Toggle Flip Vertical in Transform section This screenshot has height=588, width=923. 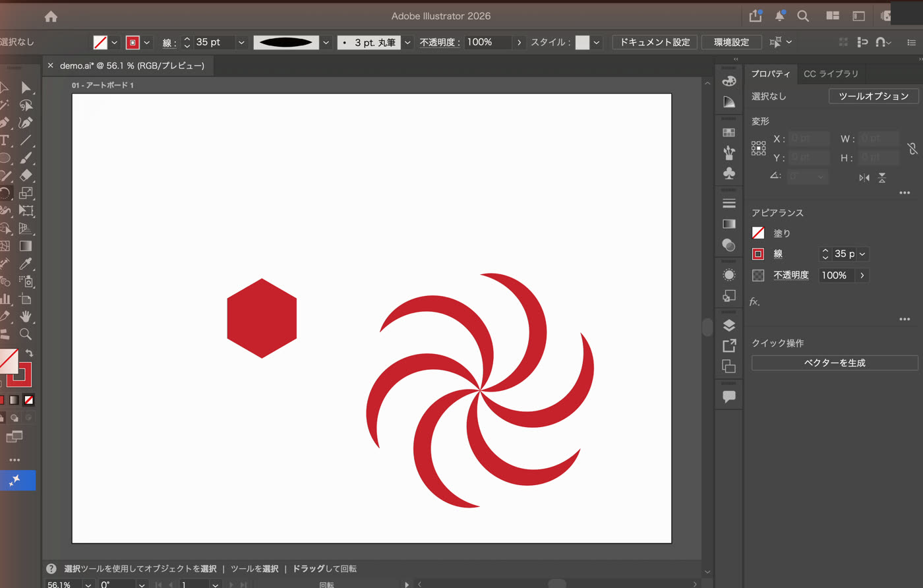[x=882, y=177]
